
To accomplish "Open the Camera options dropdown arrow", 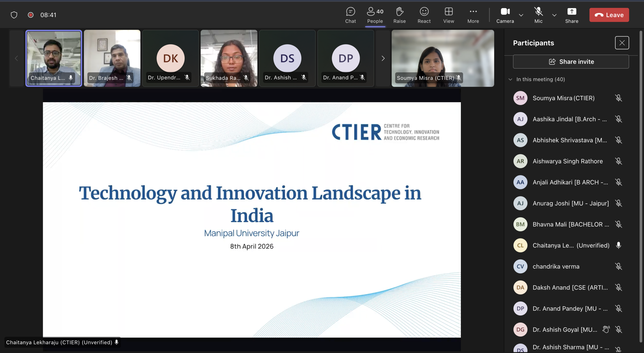I will (521, 15).
